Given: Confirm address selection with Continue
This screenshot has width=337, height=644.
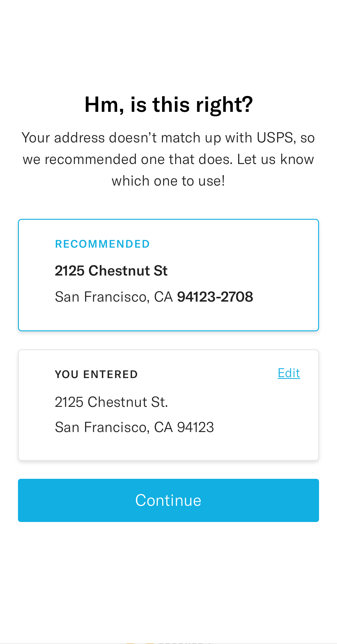Looking at the screenshot, I should (168, 500).
